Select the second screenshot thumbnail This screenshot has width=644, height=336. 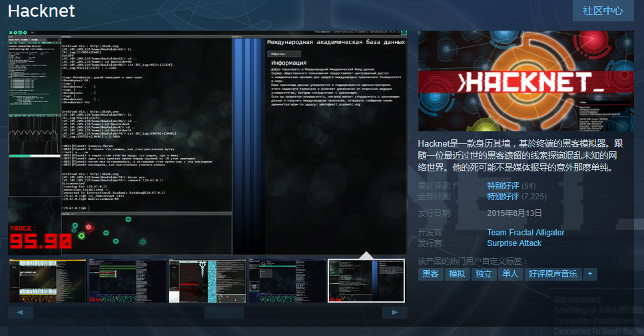(127, 281)
